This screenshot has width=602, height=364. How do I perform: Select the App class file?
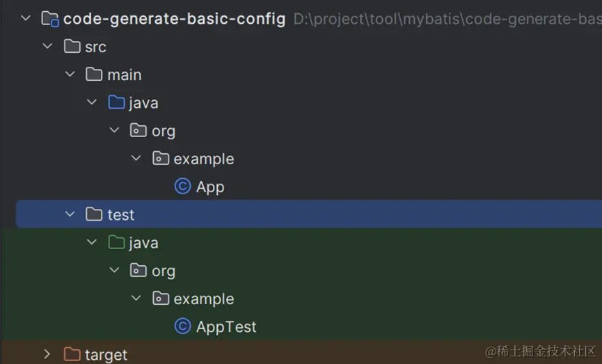(x=210, y=187)
